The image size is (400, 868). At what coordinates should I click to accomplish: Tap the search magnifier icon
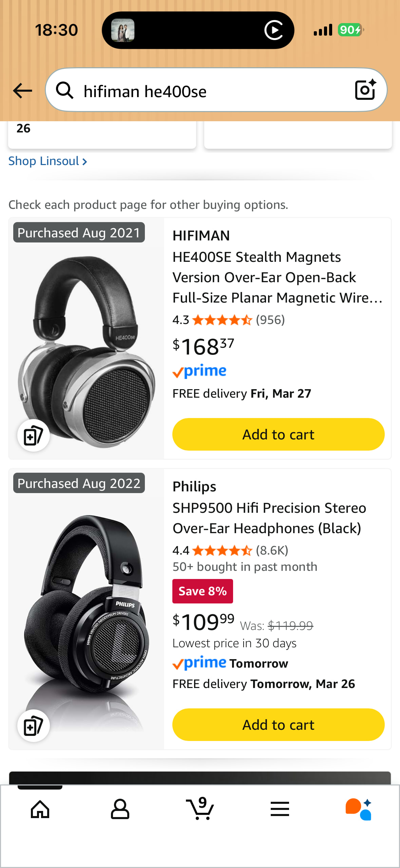coord(64,91)
